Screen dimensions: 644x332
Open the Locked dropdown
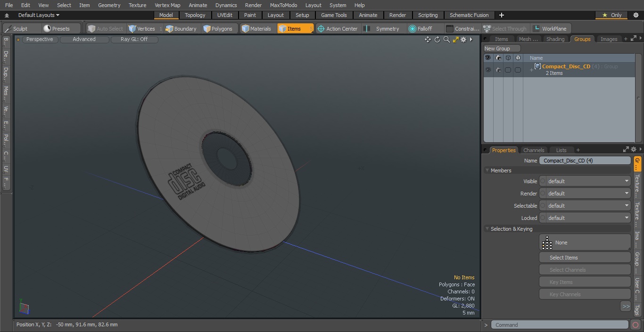point(588,218)
